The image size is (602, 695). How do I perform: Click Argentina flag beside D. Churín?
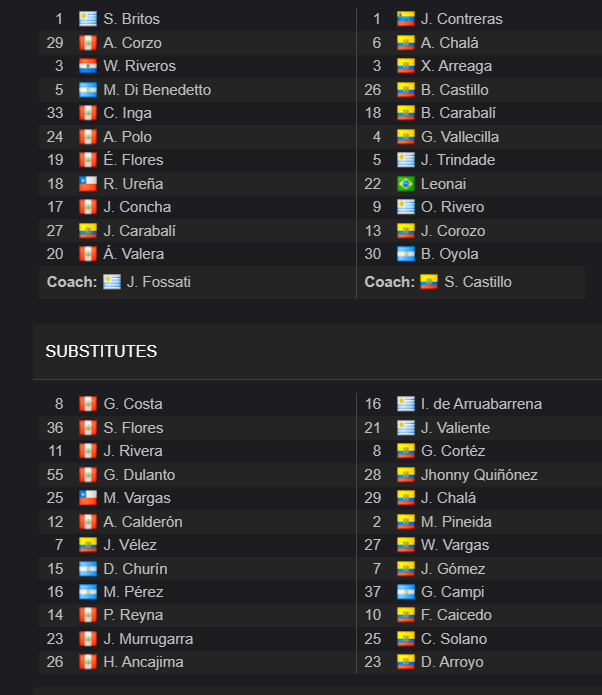(x=88, y=569)
